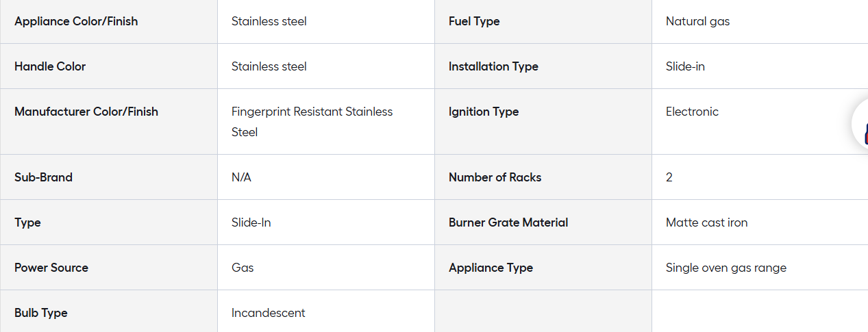Viewport: 868px width, 332px height.
Task: Click the Single oven gas range value
Action: 726,268
